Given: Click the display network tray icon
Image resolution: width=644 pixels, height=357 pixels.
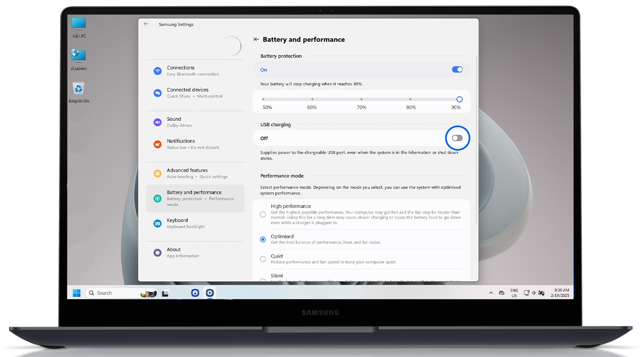Looking at the screenshot, I should pyautogui.click(x=526, y=293).
